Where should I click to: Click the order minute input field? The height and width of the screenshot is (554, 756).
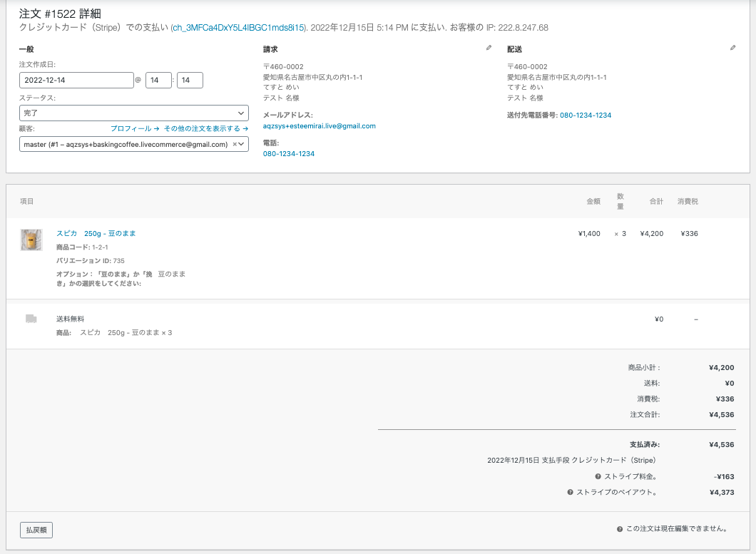pyautogui.click(x=190, y=81)
